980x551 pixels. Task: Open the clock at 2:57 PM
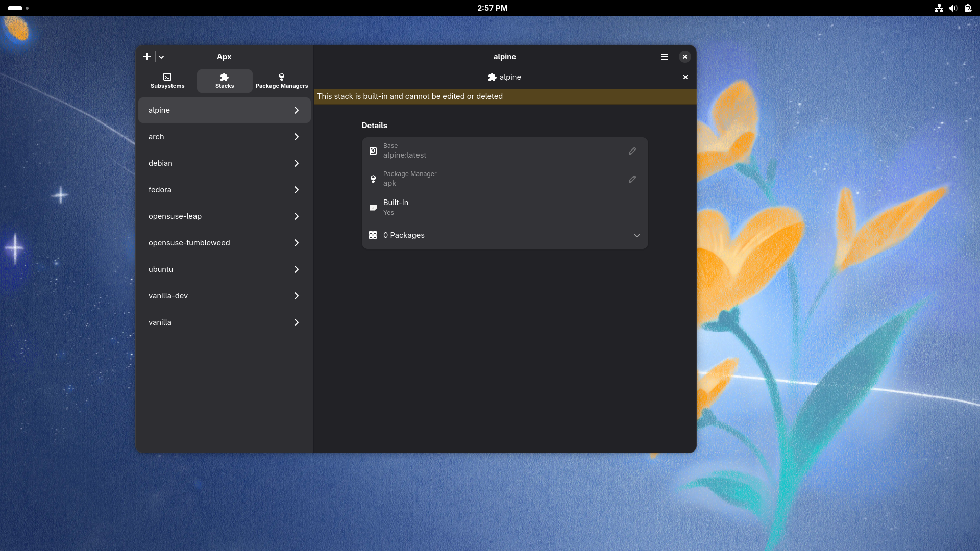tap(492, 8)
